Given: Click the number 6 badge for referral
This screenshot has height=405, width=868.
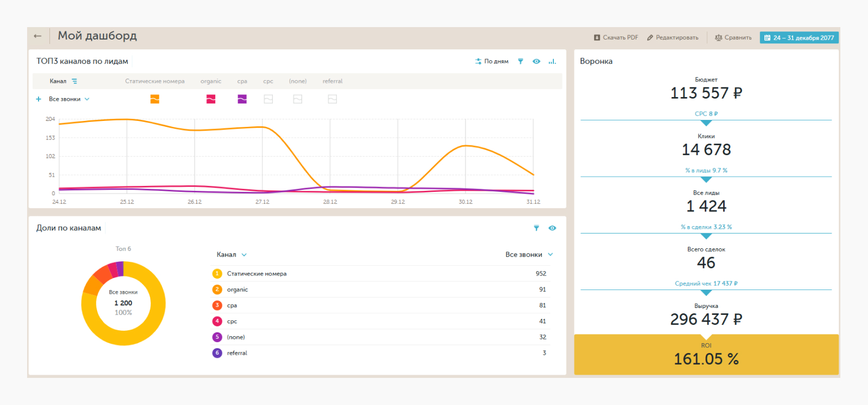Looking at the screenshot, I should click(217, 353).
